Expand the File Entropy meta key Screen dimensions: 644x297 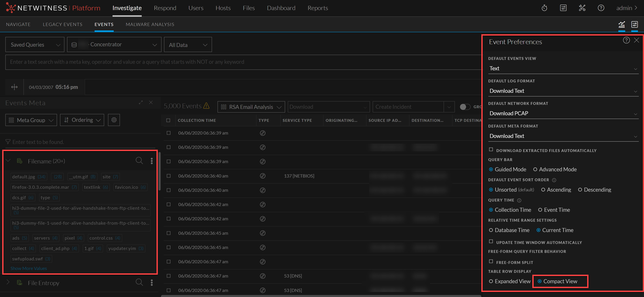(x=8, y=283)
